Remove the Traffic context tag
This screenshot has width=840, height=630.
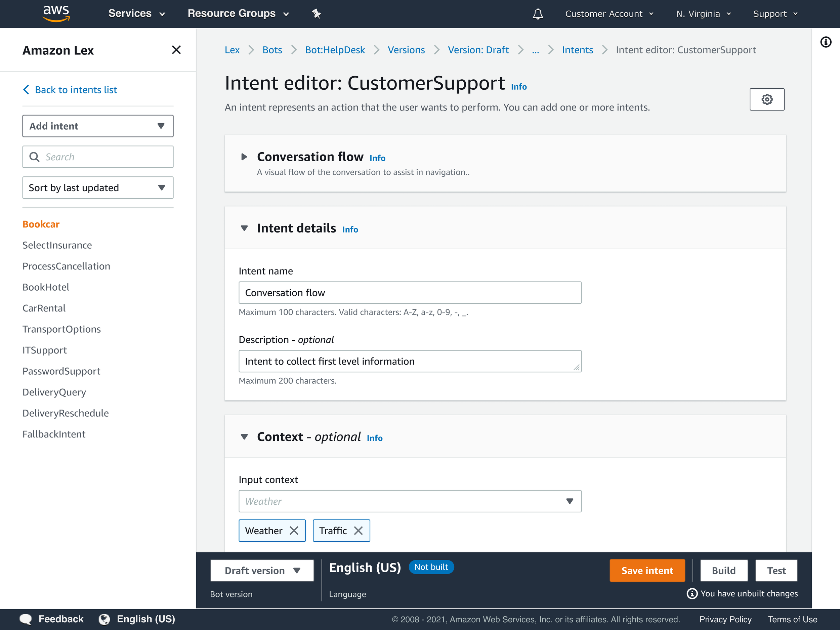point(359,531)
